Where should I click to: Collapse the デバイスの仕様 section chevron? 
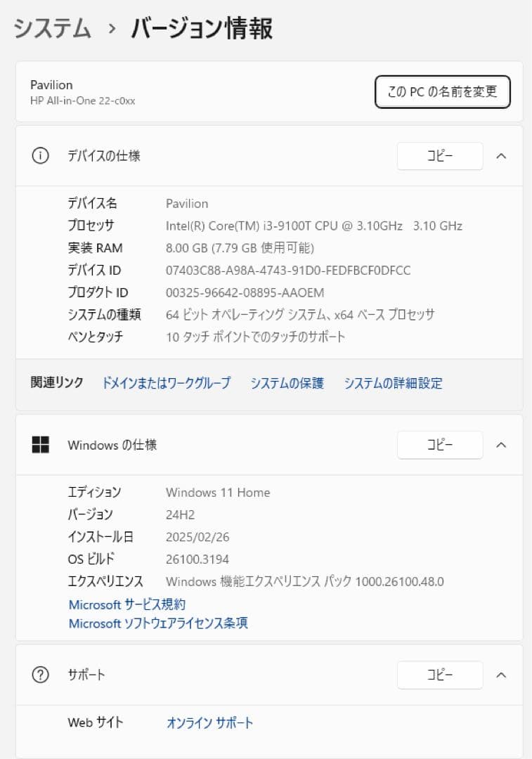click(502, 156)
